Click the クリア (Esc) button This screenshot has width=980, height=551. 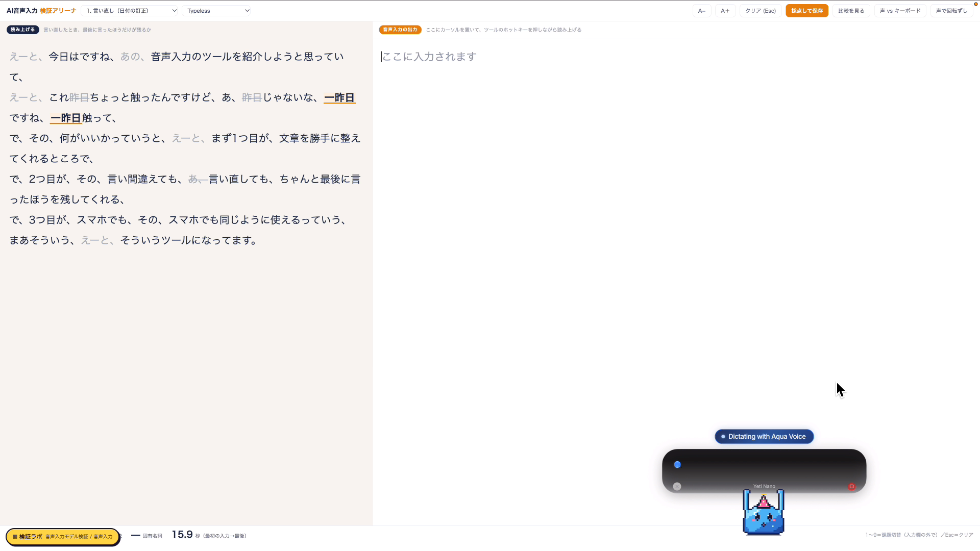tap(761, 11)
